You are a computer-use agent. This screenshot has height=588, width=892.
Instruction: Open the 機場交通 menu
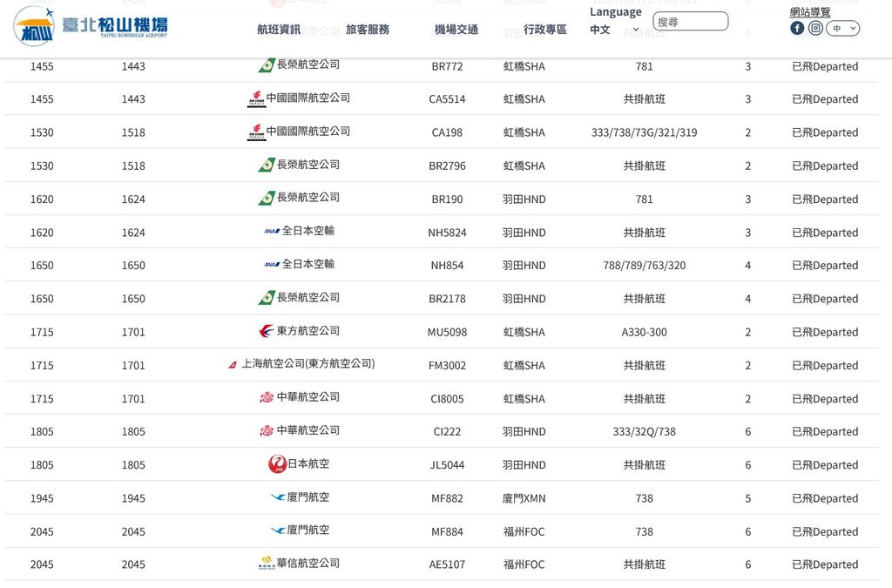[456, 30]
